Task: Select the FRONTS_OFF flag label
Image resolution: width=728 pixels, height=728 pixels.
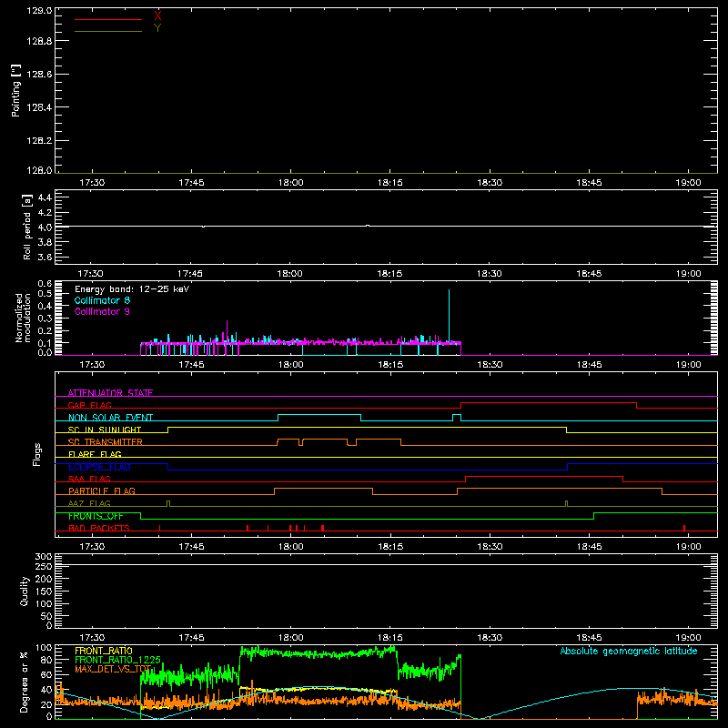Action: (96, 516)
